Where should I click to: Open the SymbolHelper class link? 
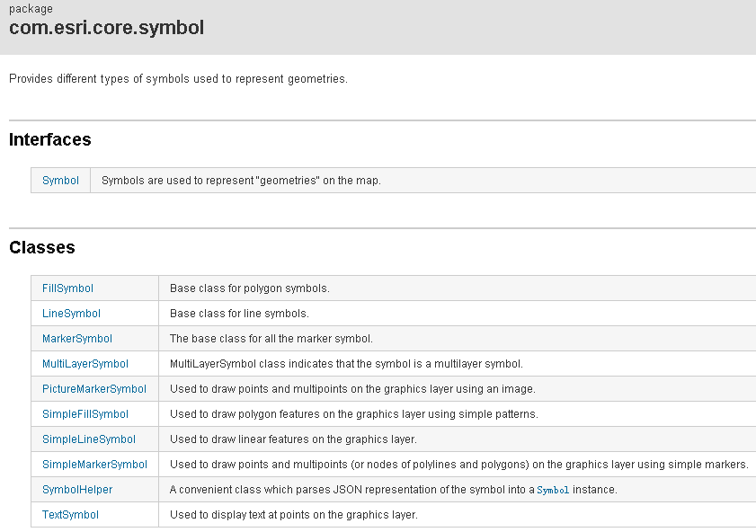point(77,489)
